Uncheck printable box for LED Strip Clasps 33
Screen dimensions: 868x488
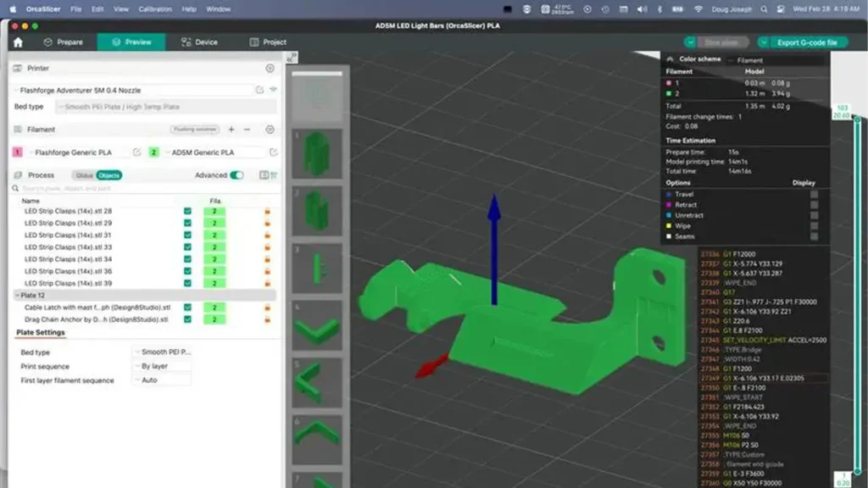point(187,247)
